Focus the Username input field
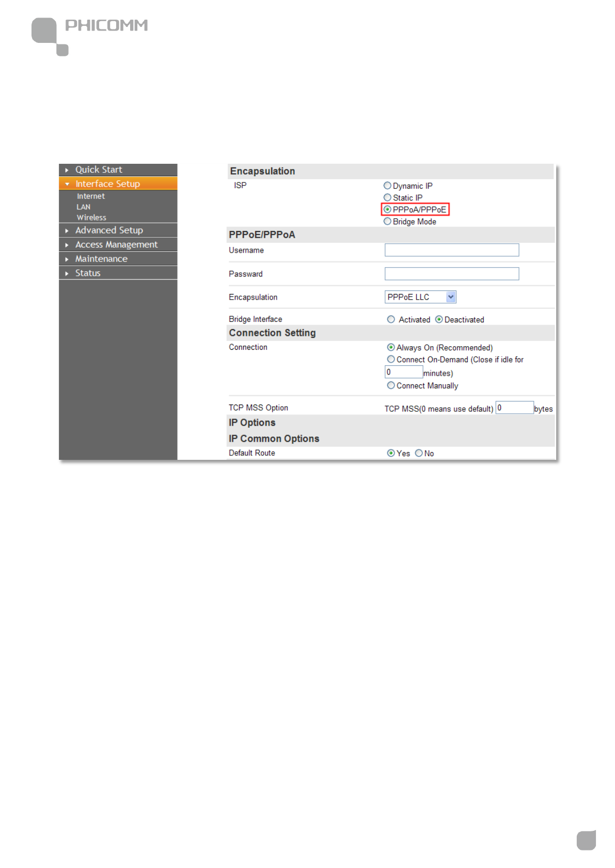615x868 pixels. pyautogui.click(x=452, y=250)
